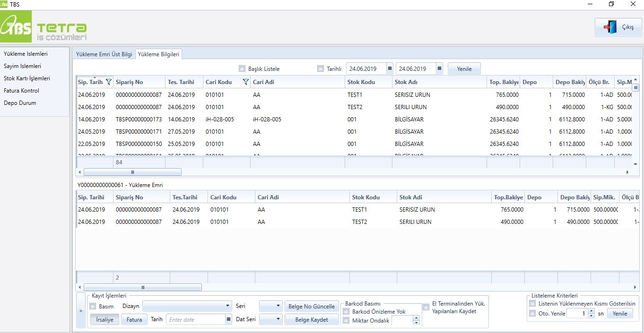Switch to Yükleme Emri Üst Bilgi tab

coord(104,54)
